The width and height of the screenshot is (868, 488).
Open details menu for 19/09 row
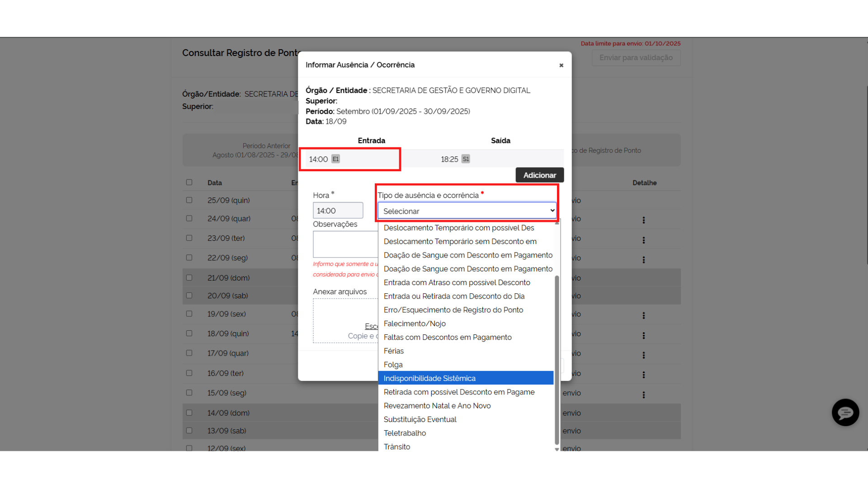pyautogui.click(x=643, y=315)
